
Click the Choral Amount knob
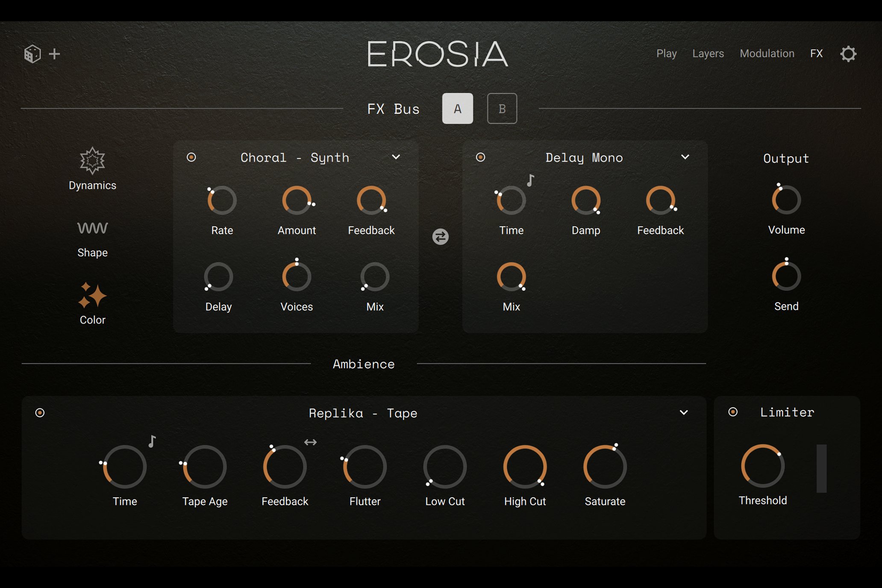[297, 200]
